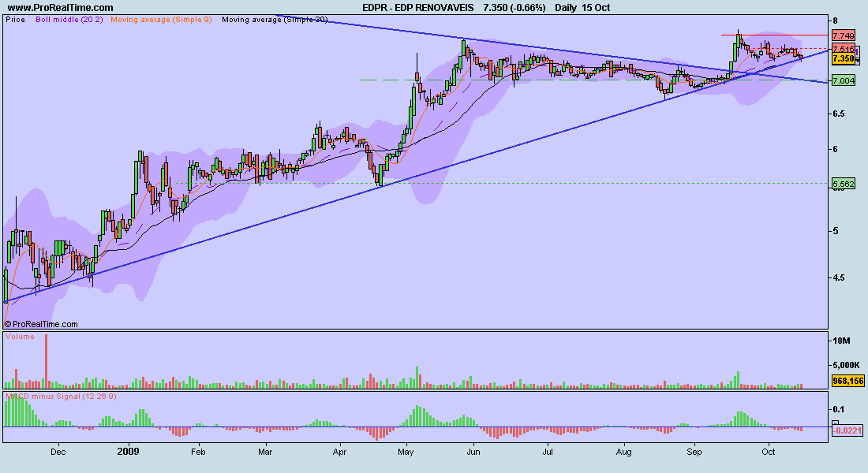The height and width of the screenshot is (473, 868).
Task: Click the Dec label on the time axis
Action: click(x=58, y=452)
